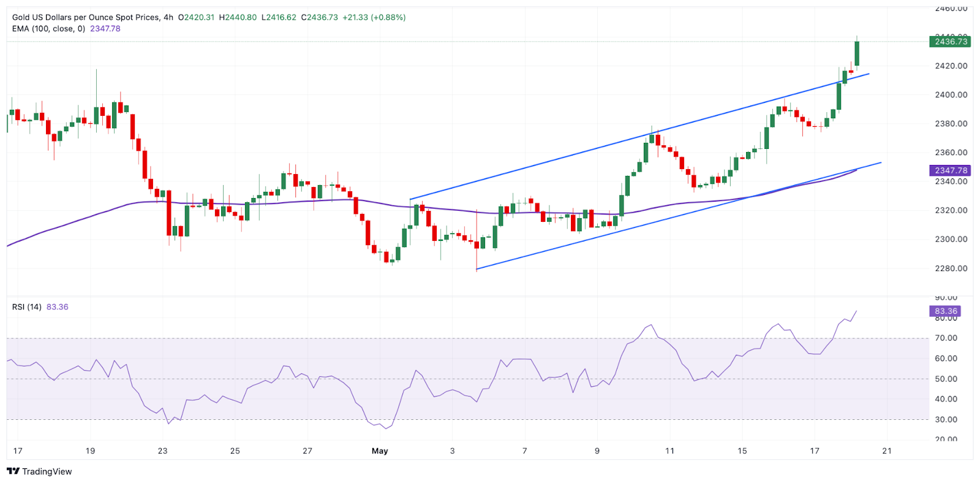
Task: Click the 70.00 RSI overbought level label
Action: click(x=946, y=338)
